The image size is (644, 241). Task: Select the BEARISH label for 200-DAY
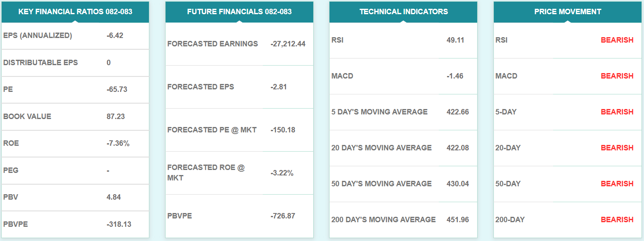[x=617, y=220]
